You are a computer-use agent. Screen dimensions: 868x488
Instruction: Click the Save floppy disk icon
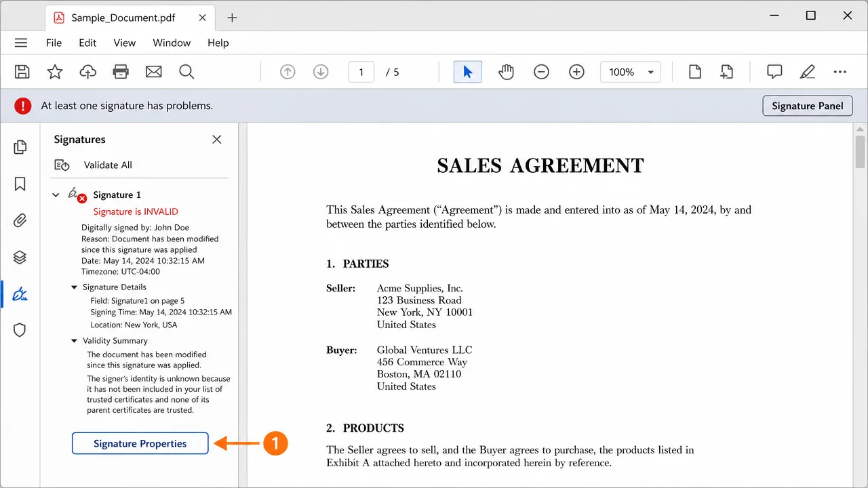(x=22, y=72)
